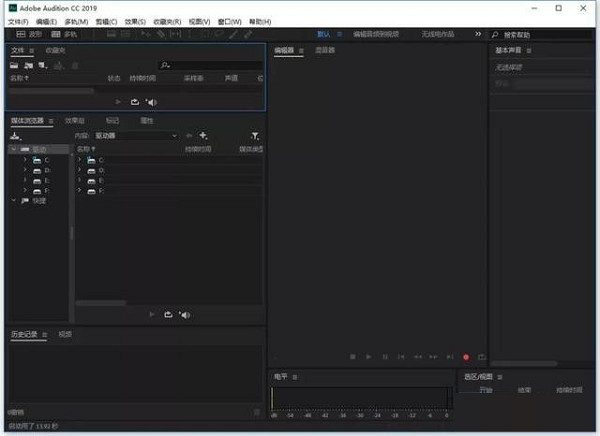Open the 编辑器 panel menu icon
Image resolution: width=600 pixels, height=436 pixels.
[301, 51]
